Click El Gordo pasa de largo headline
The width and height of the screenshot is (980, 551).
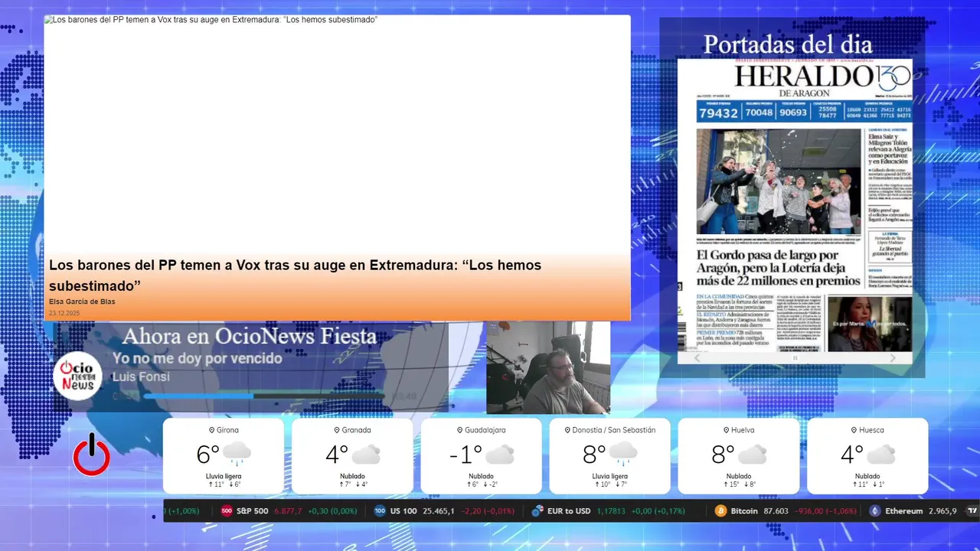(778, 268)
